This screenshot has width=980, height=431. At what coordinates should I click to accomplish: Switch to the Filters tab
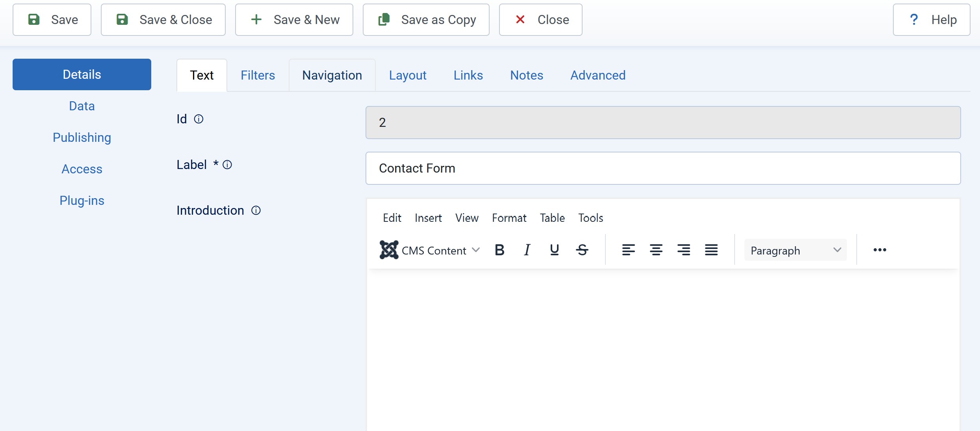pyautogui.click(x=258, y=75)
